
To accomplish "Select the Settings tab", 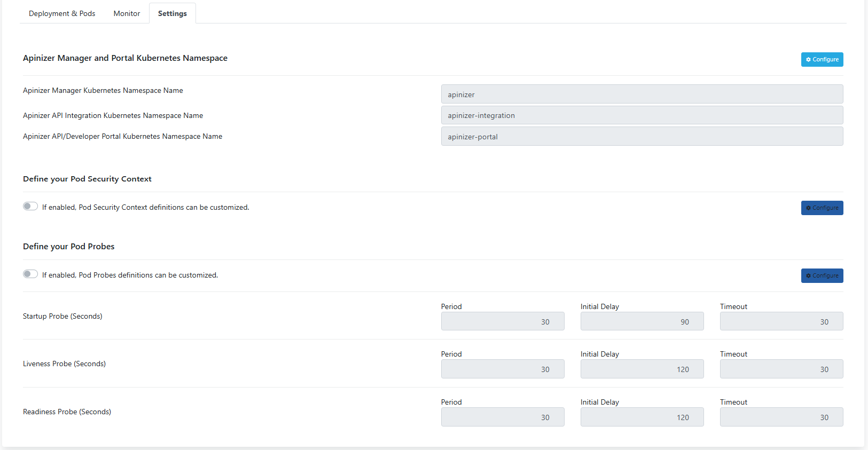I will click(172, 13).
